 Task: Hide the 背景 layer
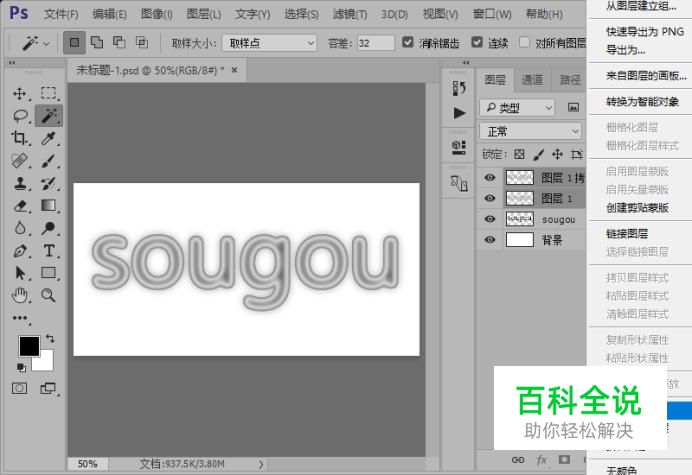click(x=490, y=240)
